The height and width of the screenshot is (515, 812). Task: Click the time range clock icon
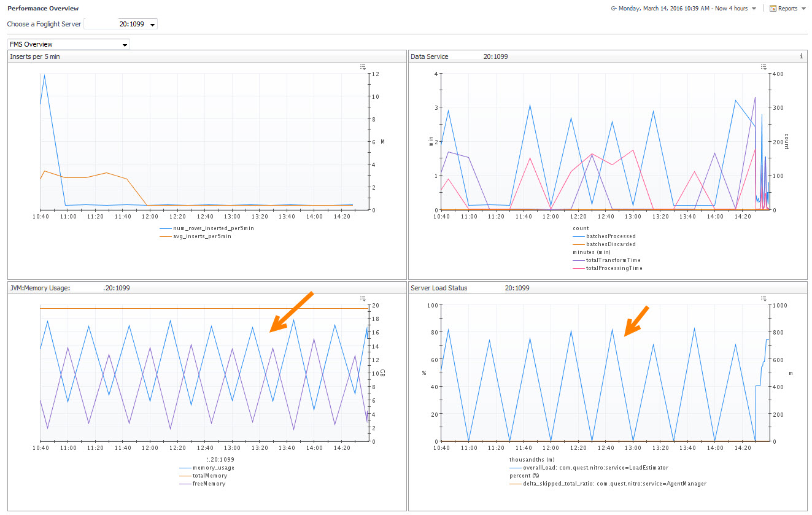(x=614, y=9)
